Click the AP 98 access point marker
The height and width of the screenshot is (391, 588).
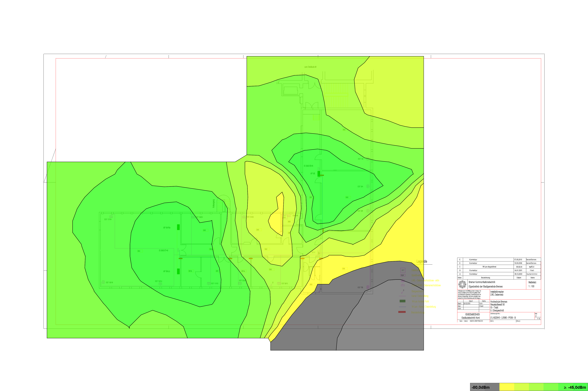[319, 174]
